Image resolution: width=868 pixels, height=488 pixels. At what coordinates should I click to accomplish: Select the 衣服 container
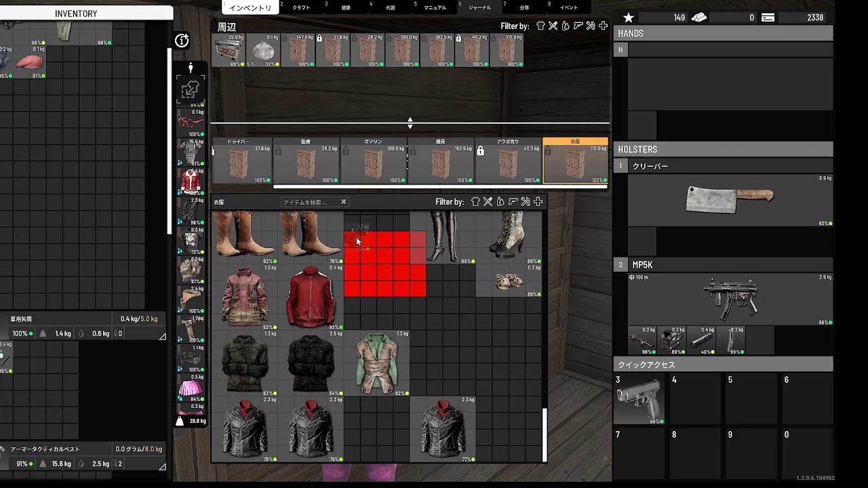575,161
